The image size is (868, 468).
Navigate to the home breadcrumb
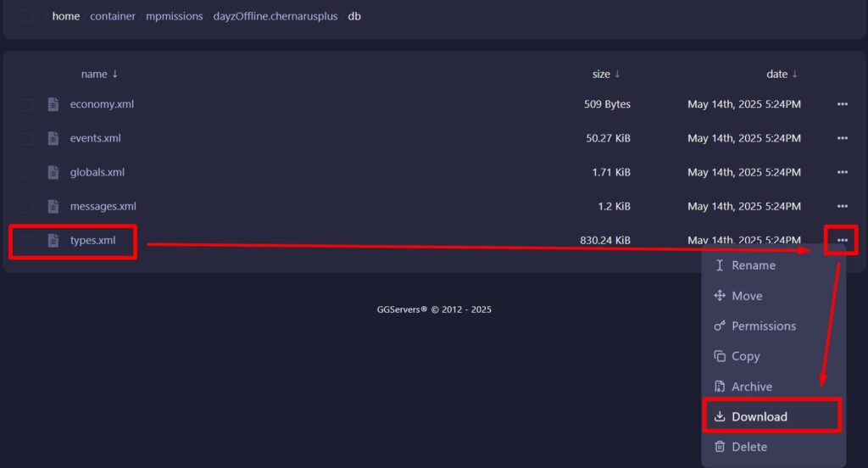click(x=66, y=16)
